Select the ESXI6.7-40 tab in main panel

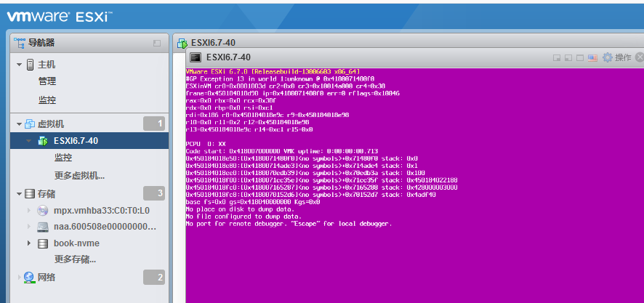pos(213,43)
